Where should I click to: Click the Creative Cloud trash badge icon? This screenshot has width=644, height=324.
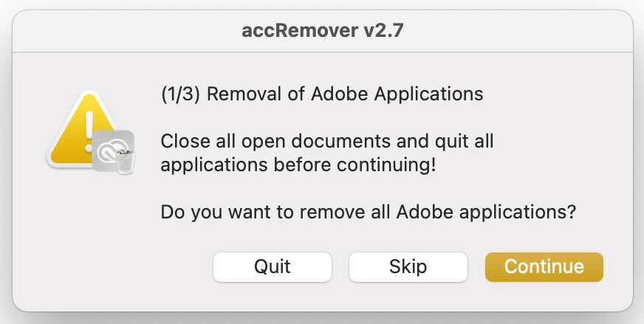(113, 151)
